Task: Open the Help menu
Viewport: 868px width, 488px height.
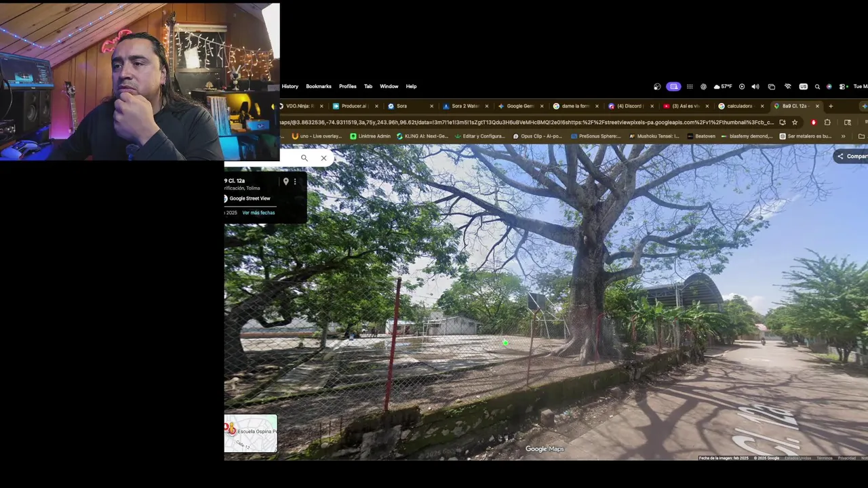Action: [x=411, y=87]
